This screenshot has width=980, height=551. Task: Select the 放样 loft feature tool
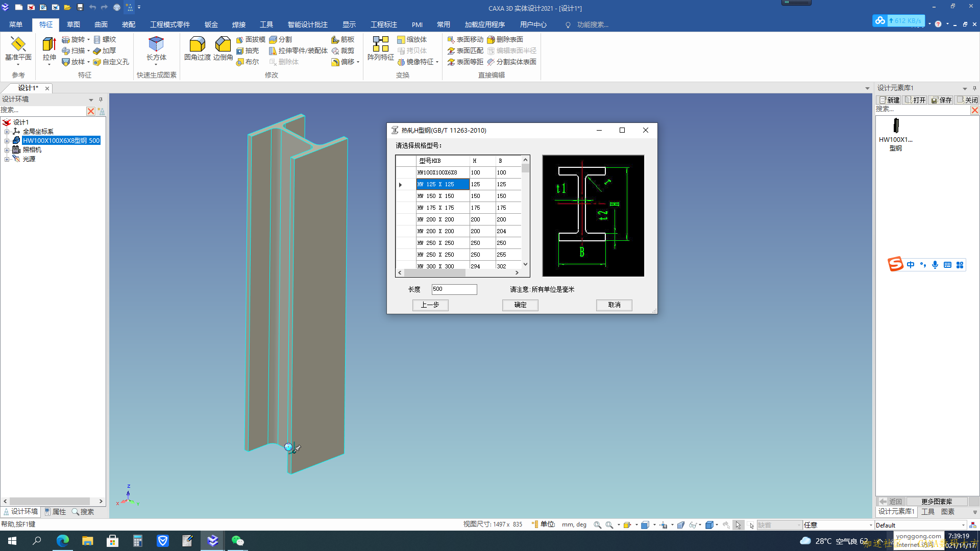73,62
